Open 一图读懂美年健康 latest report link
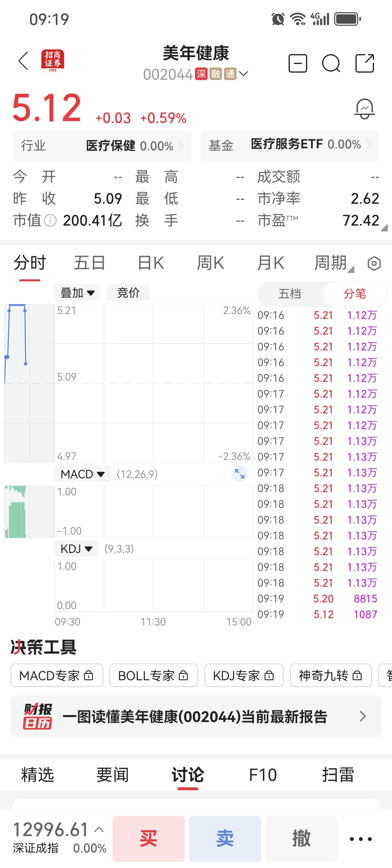 pyautogui.click(x=196, y=716)
